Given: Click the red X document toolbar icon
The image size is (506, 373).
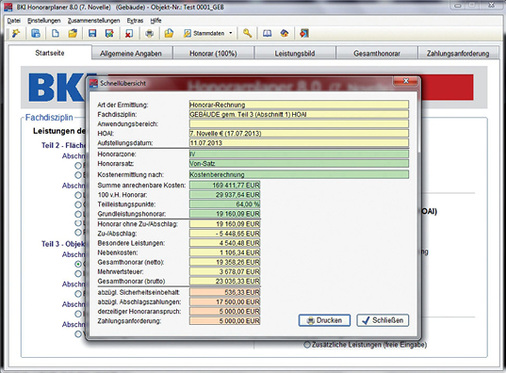Looking at the screenshot, I should [129, 33].
